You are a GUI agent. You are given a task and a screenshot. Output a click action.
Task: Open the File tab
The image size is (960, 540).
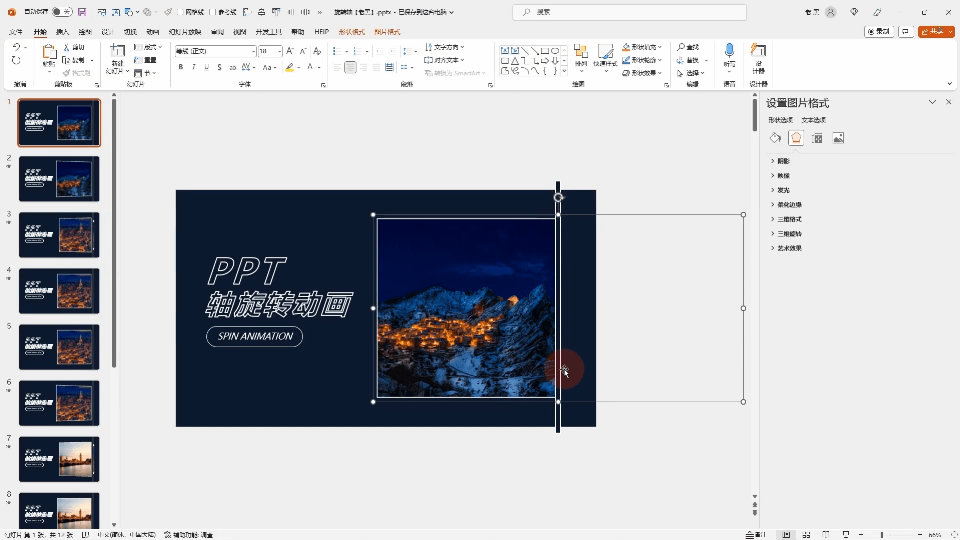click(16, 32)
